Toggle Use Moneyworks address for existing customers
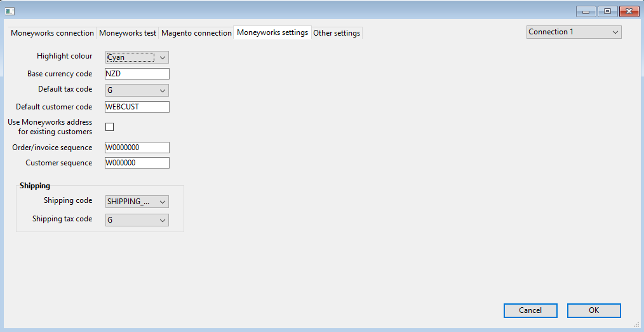This screenshot has height=332, width=644. point(110,127)
